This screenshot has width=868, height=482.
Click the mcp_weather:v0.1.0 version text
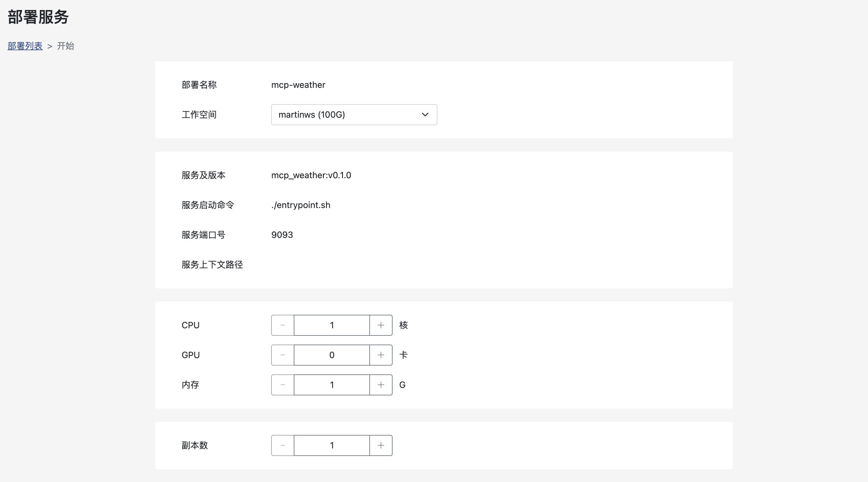click(x=311, y=175)
